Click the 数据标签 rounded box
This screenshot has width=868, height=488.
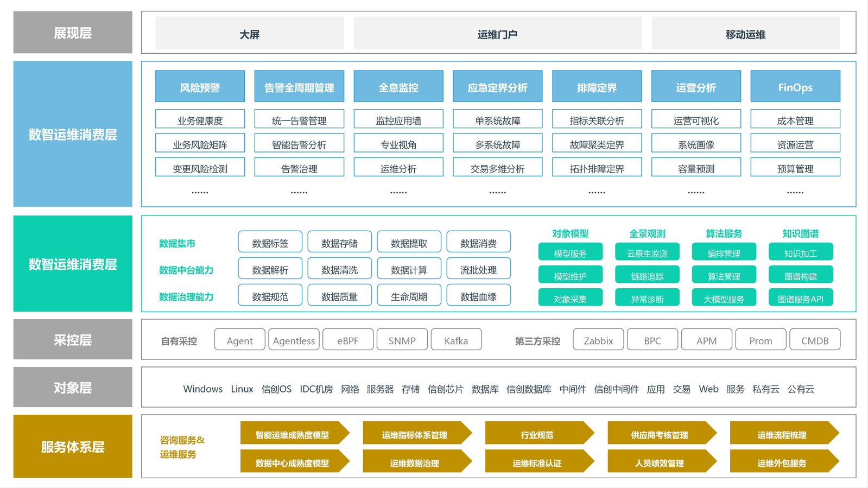(x=270, y=243)
